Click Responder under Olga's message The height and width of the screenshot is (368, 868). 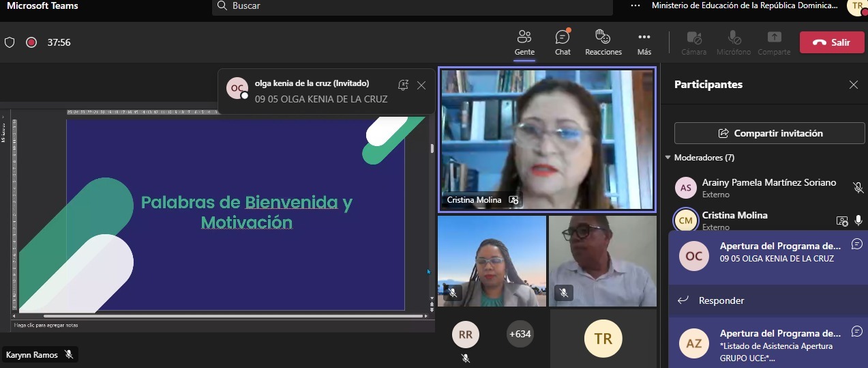(x=721, y=300)
